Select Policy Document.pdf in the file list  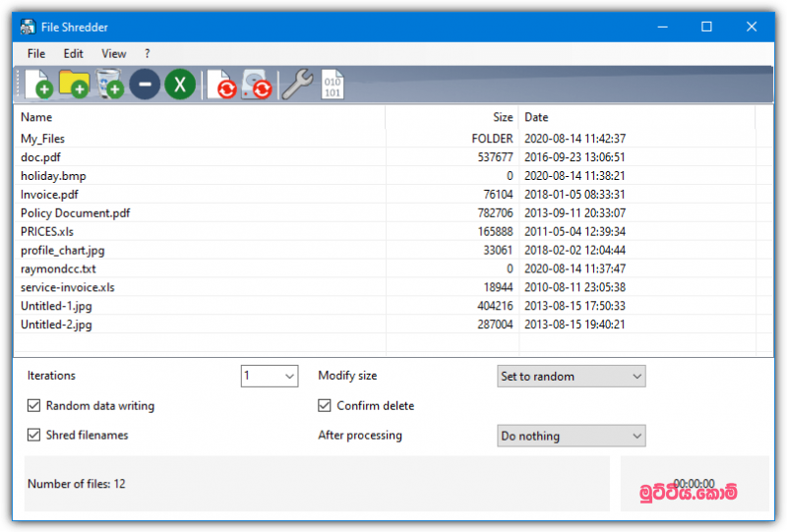pos(76,212)
